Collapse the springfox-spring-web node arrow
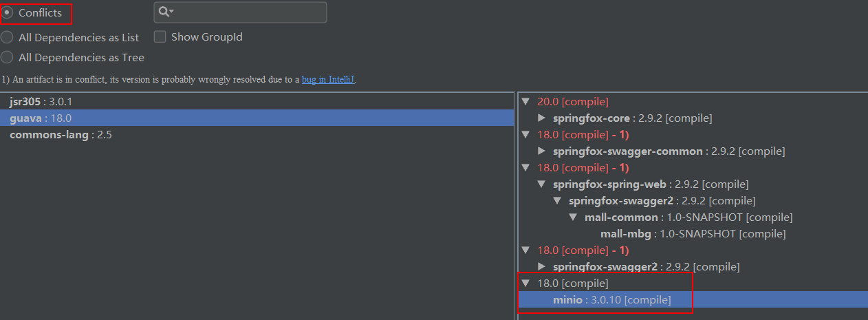The image size is (868, 320). click(542, 184)
